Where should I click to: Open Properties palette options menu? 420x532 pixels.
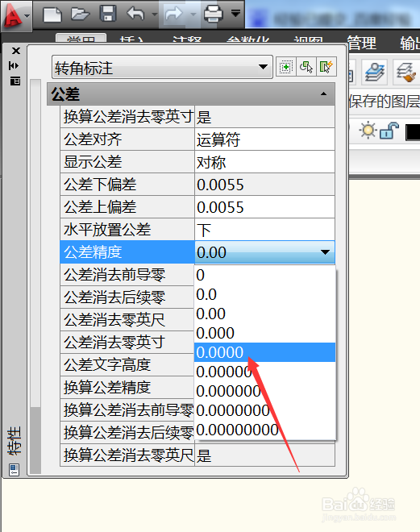[x=15, y=81]
